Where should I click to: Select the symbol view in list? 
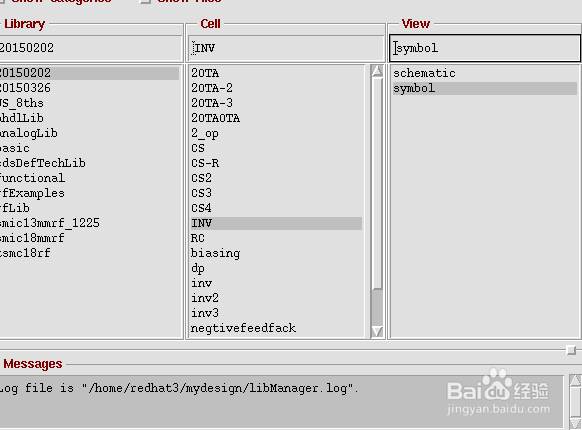pos(485,88)
